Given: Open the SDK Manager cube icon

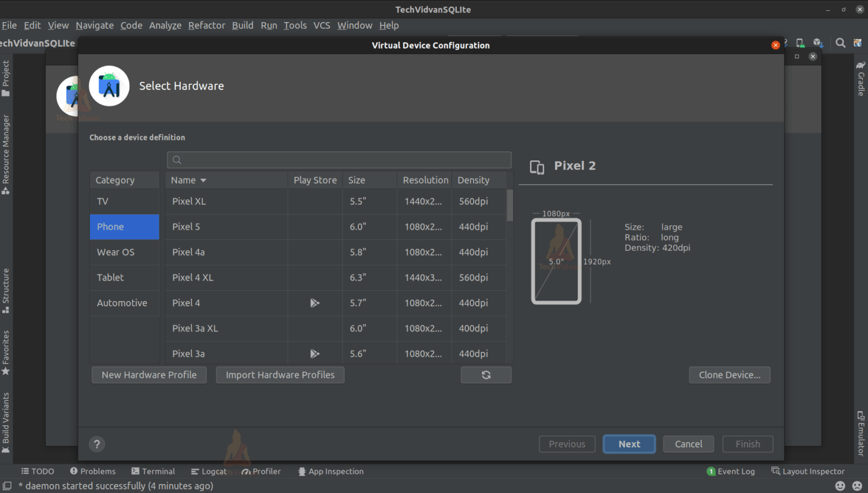Looking at the screenshot, I should 818,43.
